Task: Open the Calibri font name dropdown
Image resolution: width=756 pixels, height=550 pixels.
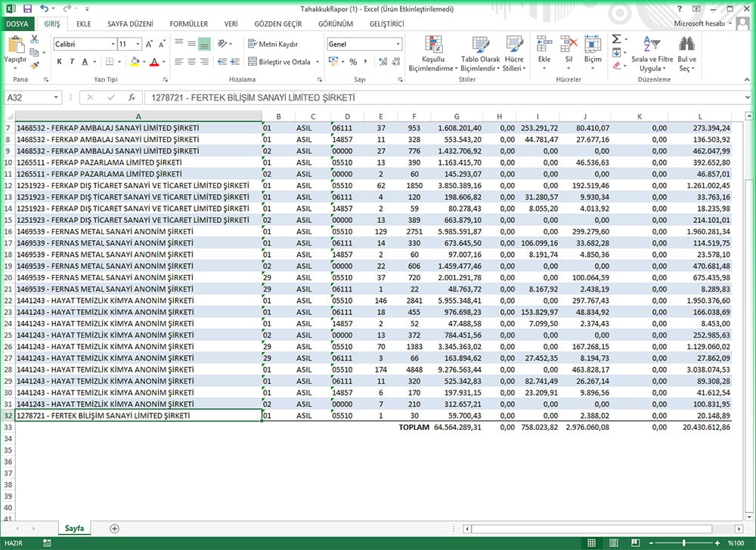Action: point(111,45)
